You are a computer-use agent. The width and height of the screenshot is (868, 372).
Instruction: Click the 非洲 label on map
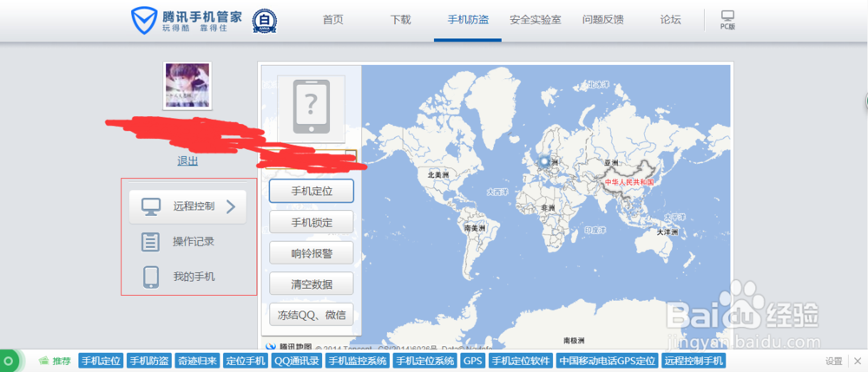coord(548,208)
